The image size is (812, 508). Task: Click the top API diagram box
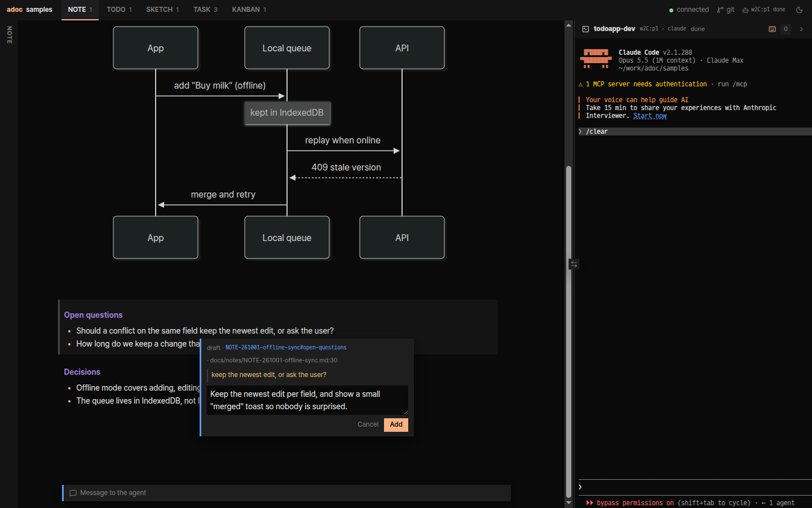tap(402, 48)
